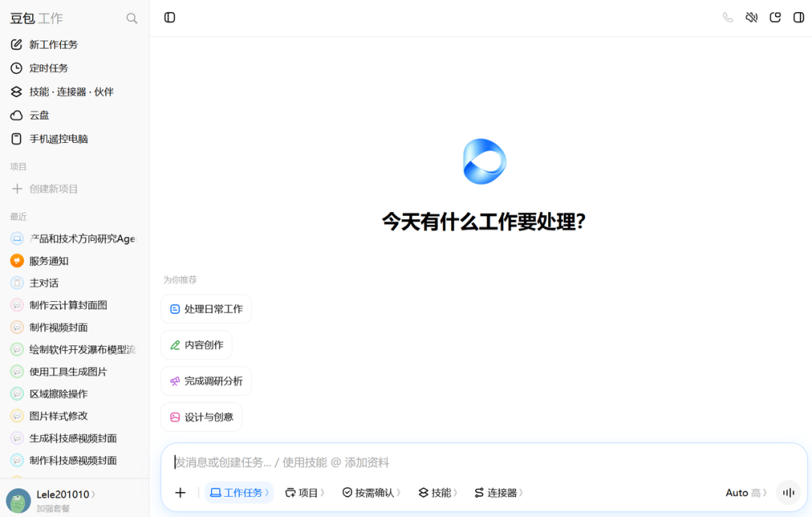The image size is (812, 517).
Task: Click the frog avatar of Lele201010
Action: (x=18, y=500)
